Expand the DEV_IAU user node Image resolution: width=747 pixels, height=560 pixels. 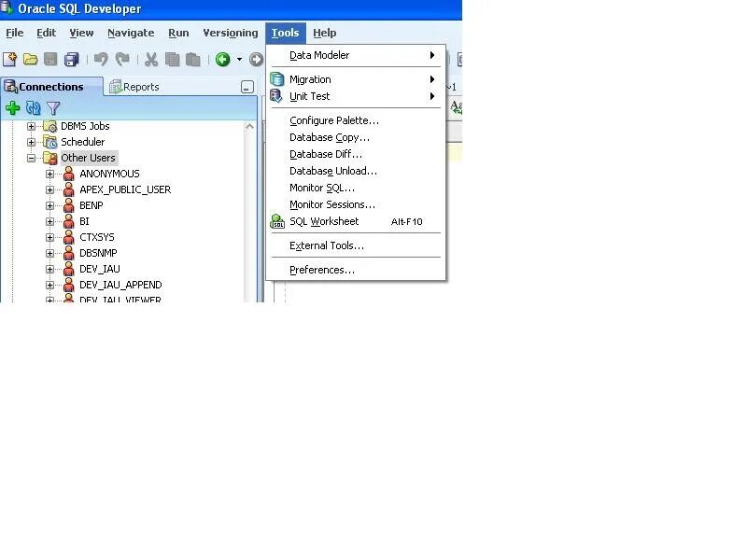pyautogui.click(x=49, y=269)
